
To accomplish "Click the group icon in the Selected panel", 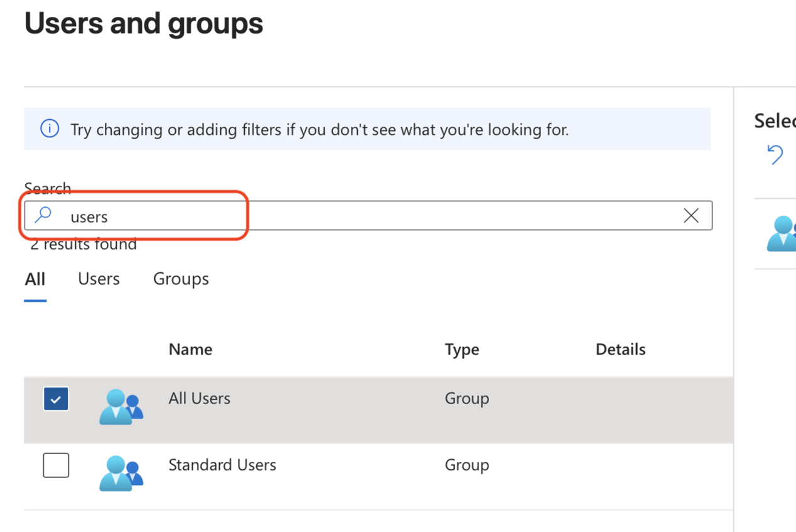I will click(782, 233).
